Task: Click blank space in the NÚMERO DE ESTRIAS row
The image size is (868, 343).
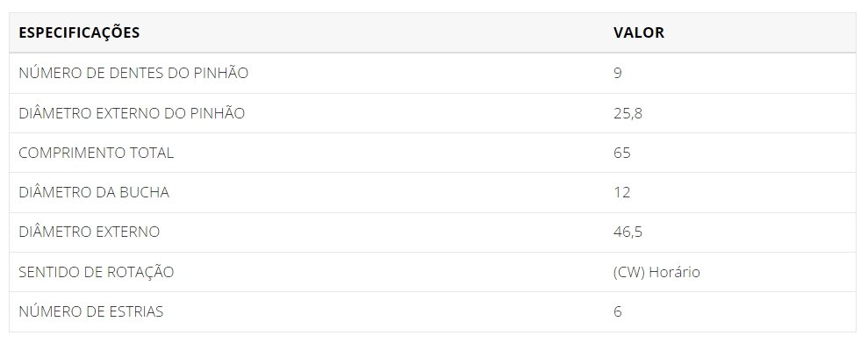Action: tap(388, 311)
